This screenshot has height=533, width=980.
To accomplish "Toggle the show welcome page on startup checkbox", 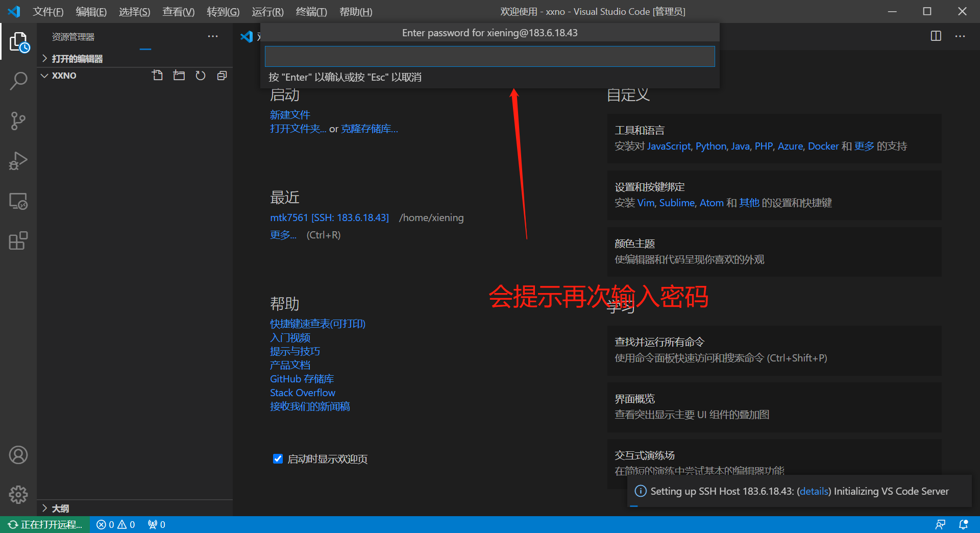I will [278, 458].
